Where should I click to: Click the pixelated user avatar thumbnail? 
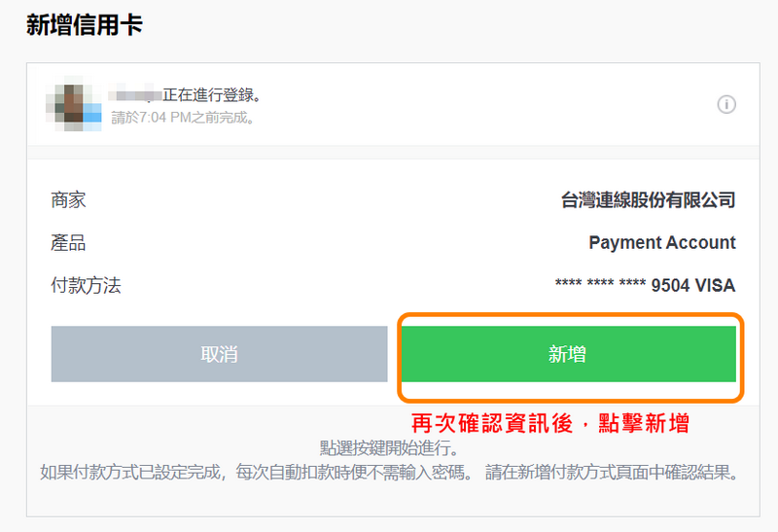pos(74,104)
